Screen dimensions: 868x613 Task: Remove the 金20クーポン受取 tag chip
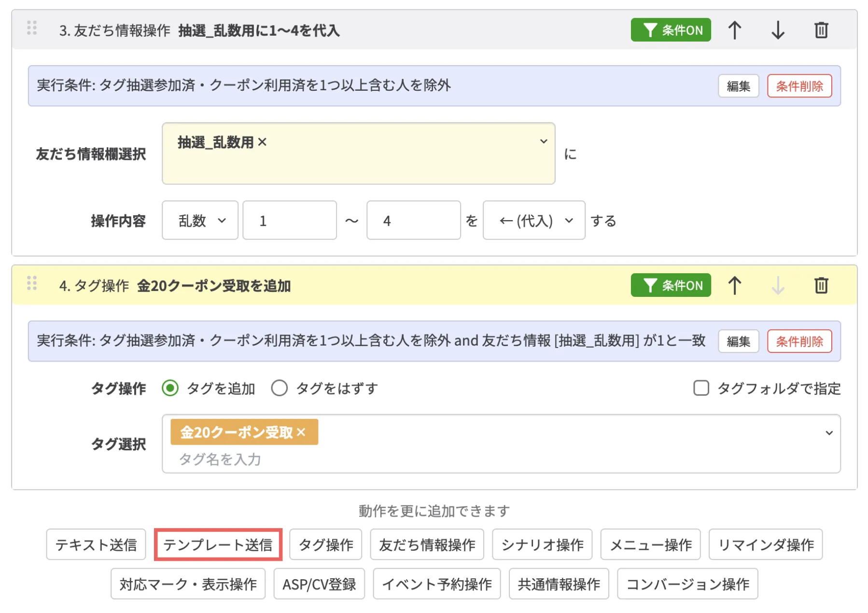(301, 432)
